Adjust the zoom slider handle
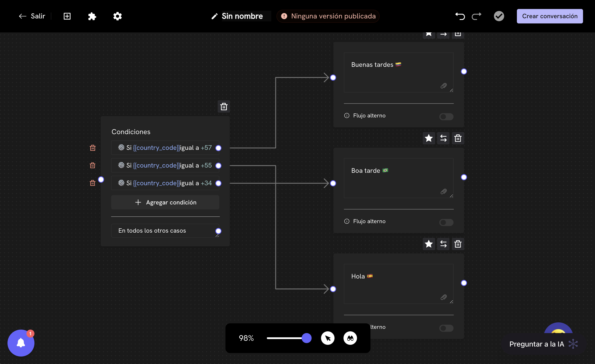The height and width of the screenshot is (364, 595). click(x=306, y=338)
